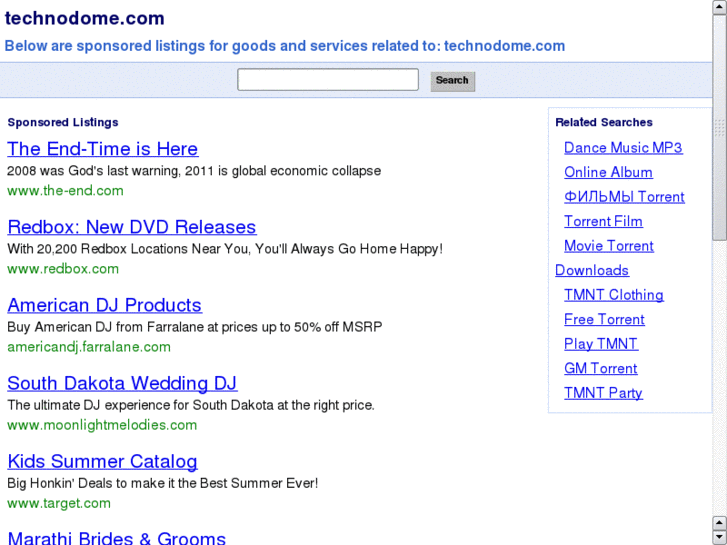Click the scrollbar up arrow at top
Image resolution: width=727 pixels, height=545 pixels.
coord(720,7)
